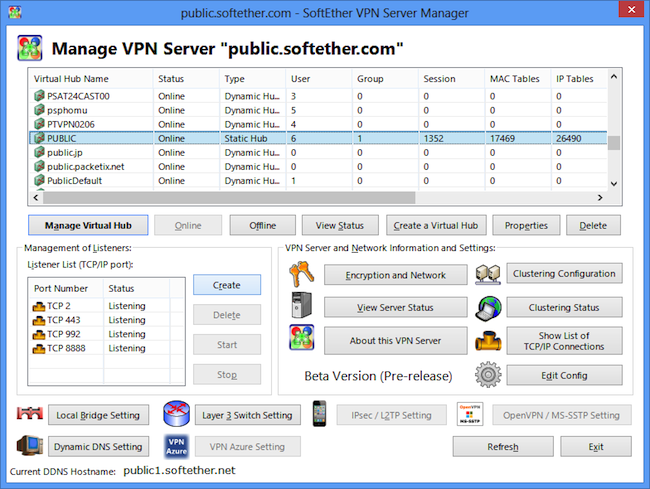Open Manage Virtual Hub
Screen dimensions: 650x489
88,225
